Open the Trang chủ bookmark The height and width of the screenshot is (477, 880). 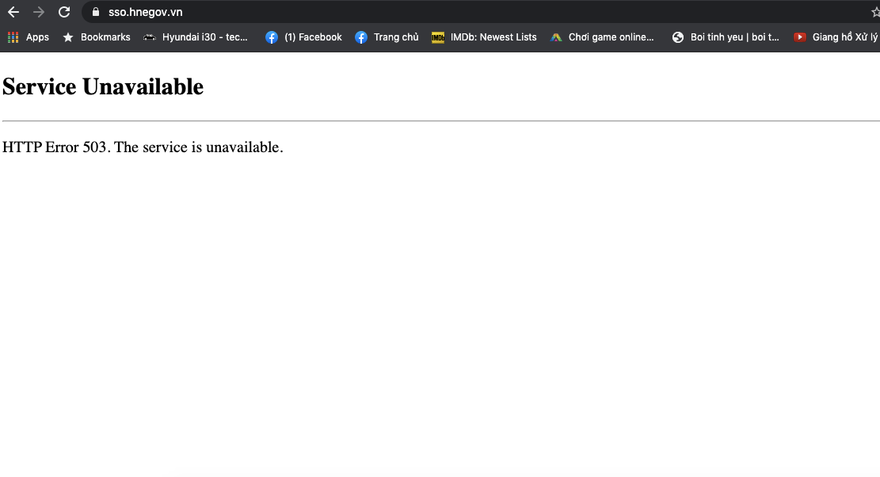tap(387, 37)
